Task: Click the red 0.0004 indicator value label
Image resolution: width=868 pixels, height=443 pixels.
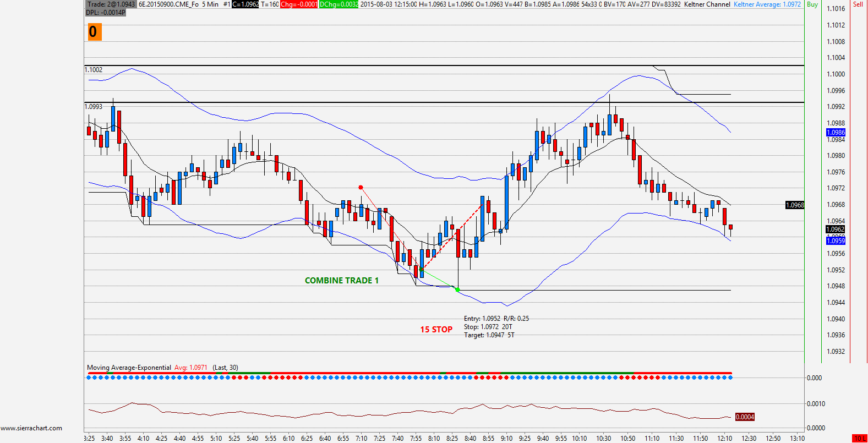Action: tap(745, 417)
